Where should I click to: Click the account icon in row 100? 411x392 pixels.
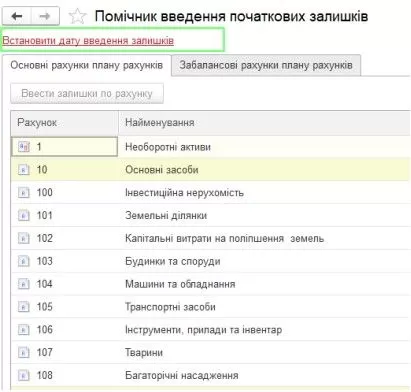click(x=24, y=192)
